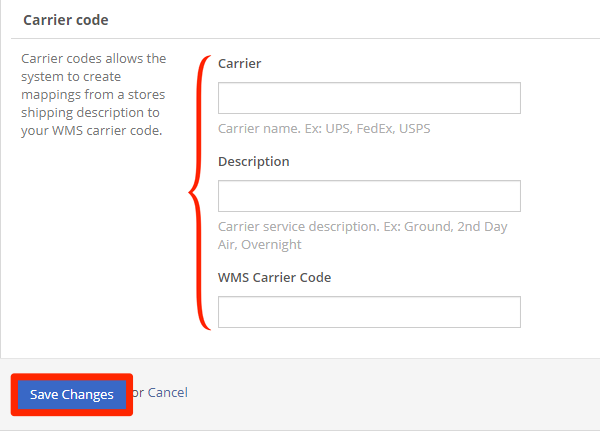
Task: Click the "shipping description to" text line
Action: [x=90, y=113]
